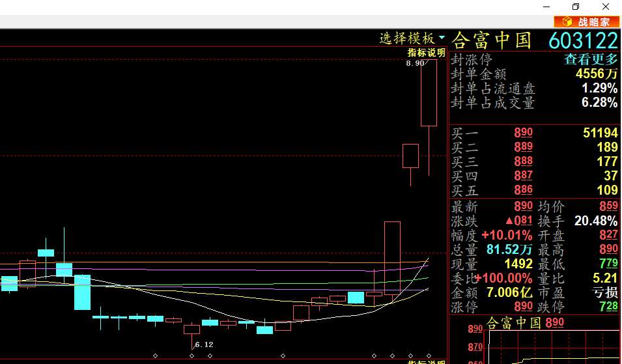The height and width of the screenshot is (364, 622).
Task: Click 查看更多 in the 封涨停 panel
Action: (x=591, y=59)
